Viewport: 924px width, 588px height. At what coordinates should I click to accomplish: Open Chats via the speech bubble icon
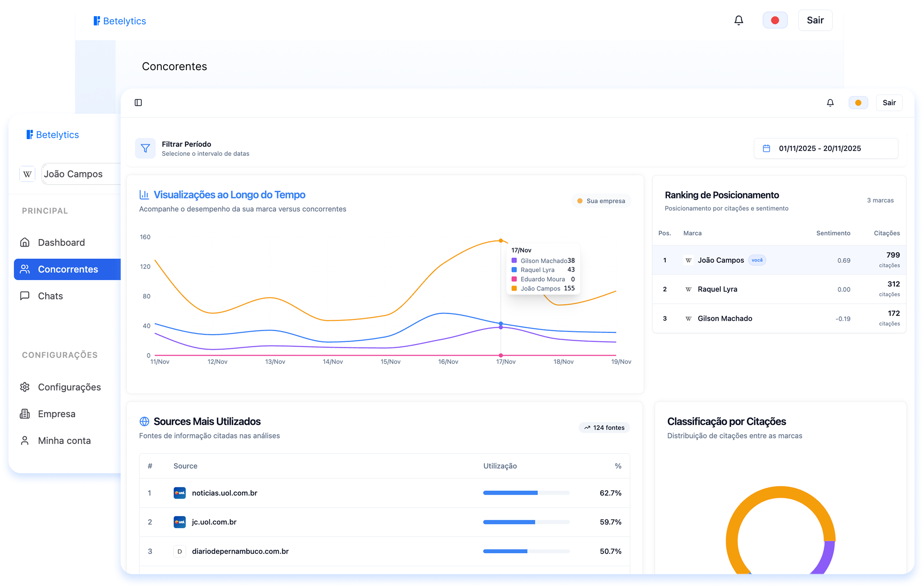pos(25,296)
